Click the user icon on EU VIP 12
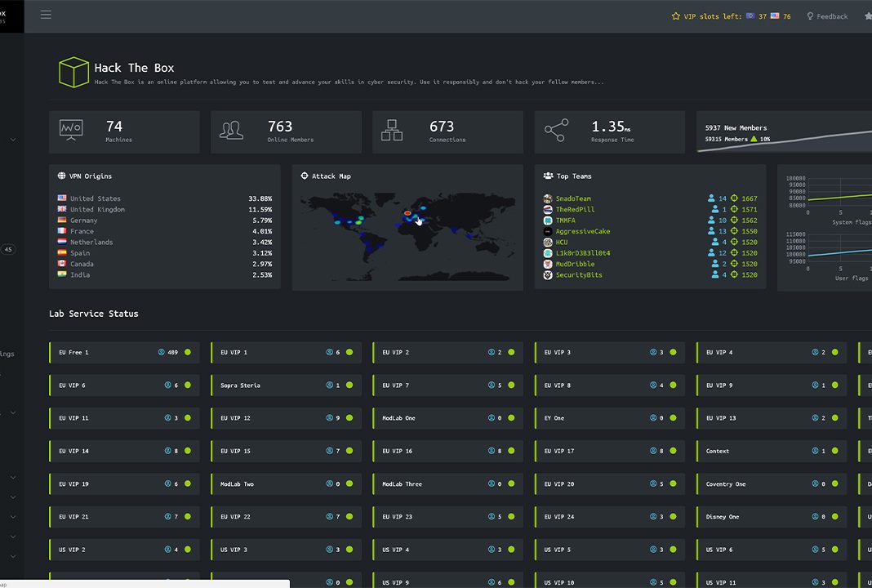The height and width of the screenshot is (588, 872). tap(329, 418)
